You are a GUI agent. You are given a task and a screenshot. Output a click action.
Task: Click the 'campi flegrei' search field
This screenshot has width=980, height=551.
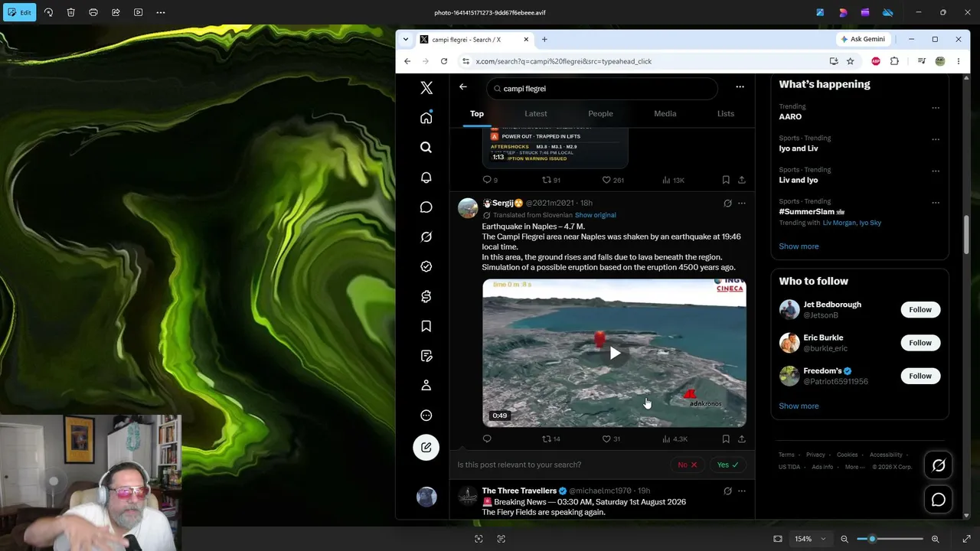click(x=602, y=89)
